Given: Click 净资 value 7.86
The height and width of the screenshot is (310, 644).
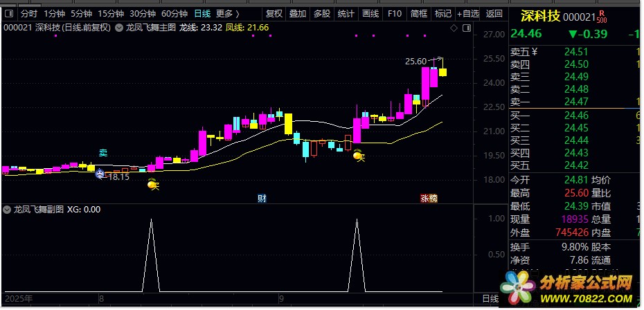Looking at the screenshot, I should 579,260.
